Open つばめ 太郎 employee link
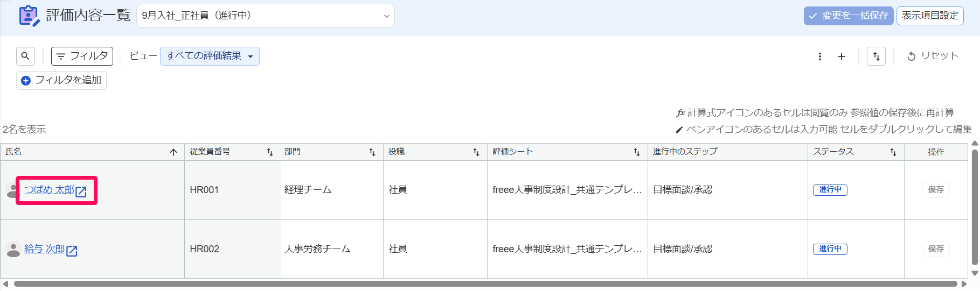The width and height of the screenshot is (980, 291). tap(49, 190)
